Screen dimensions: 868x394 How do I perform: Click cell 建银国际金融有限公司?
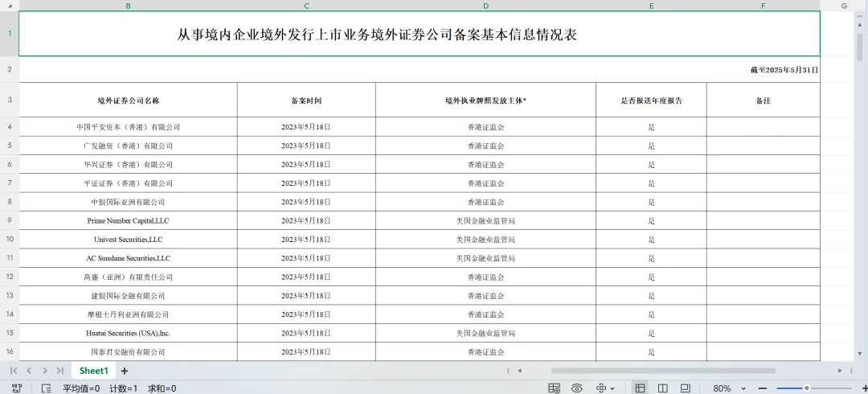point(128,295)
